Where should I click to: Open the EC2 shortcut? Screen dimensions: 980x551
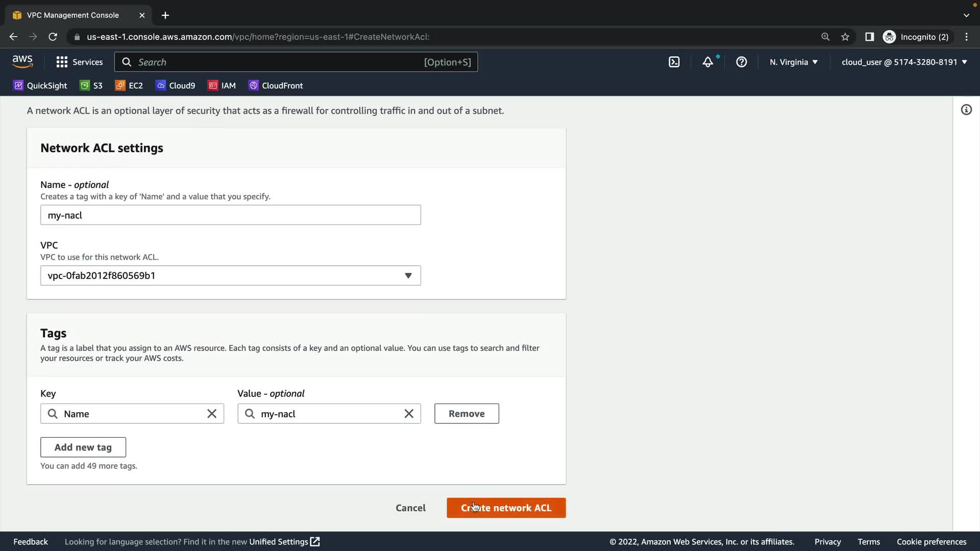click(x=129, y=86)
